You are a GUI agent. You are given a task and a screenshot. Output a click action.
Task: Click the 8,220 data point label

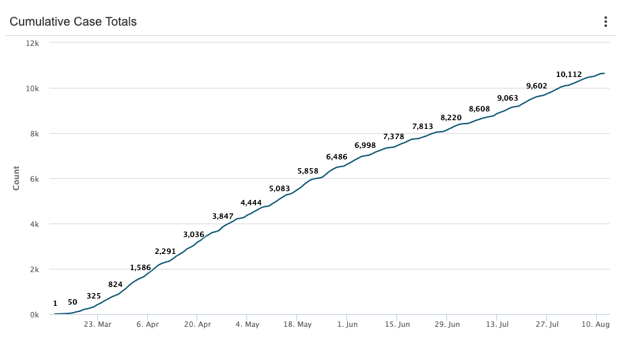[x=450, y=118]
